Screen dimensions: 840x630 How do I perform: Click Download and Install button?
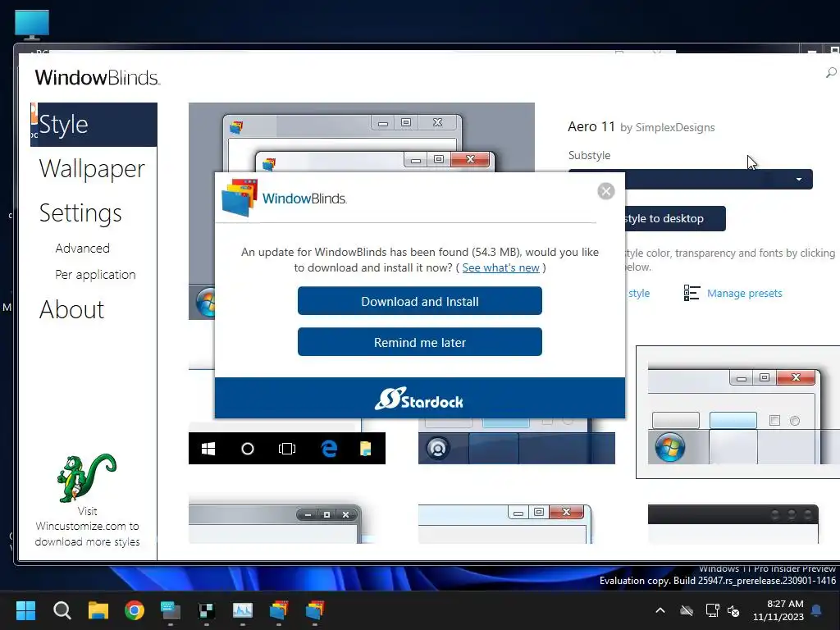pos(419,301)
